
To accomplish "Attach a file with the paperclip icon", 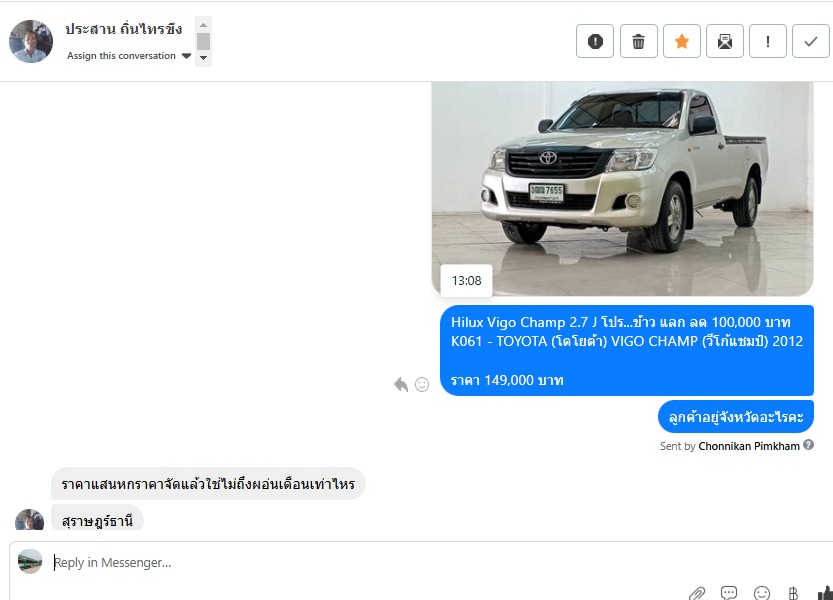I will (x=697, y=593).
